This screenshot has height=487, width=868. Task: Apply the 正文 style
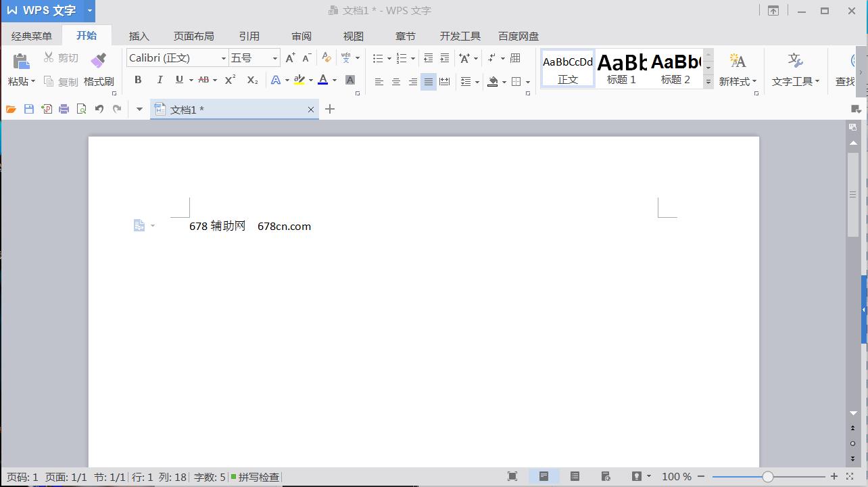pyautogui.click(x=568, y=68)
